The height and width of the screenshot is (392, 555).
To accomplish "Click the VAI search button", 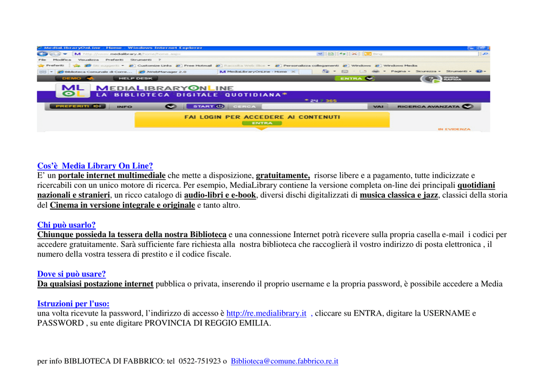I will point(378,107).
